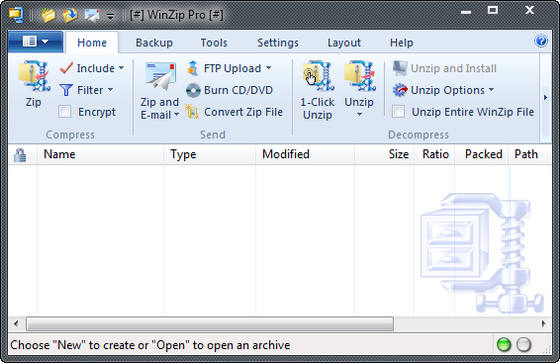The height and width of the screenshot is (363, 560).
Task: Click the green status light indicator
Action: (504, 344)
